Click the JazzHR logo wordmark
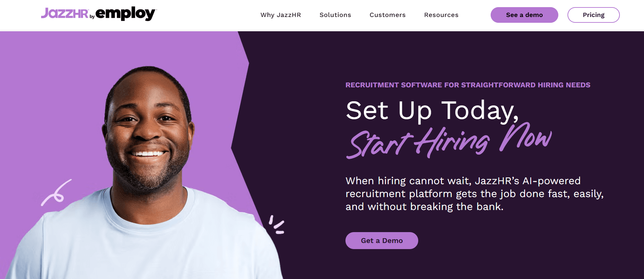The image size is (644, 279). tap(65, 13)
